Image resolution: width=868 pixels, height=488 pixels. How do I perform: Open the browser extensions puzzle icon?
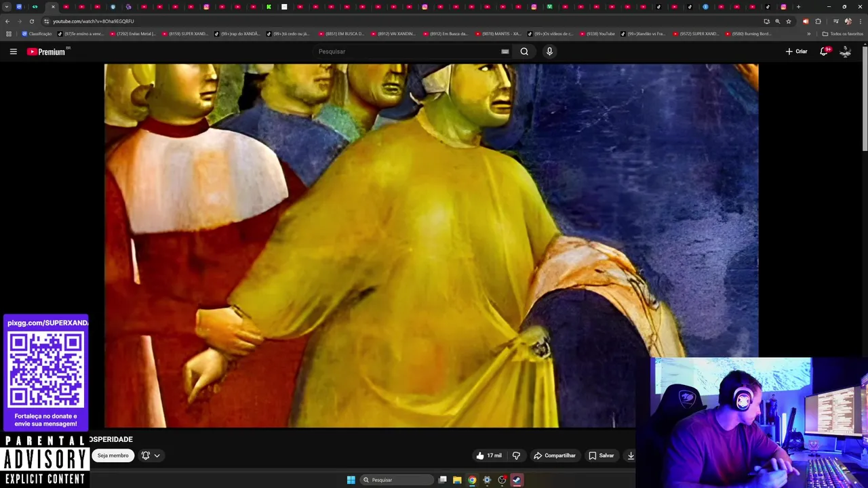(x=818, y=21)
